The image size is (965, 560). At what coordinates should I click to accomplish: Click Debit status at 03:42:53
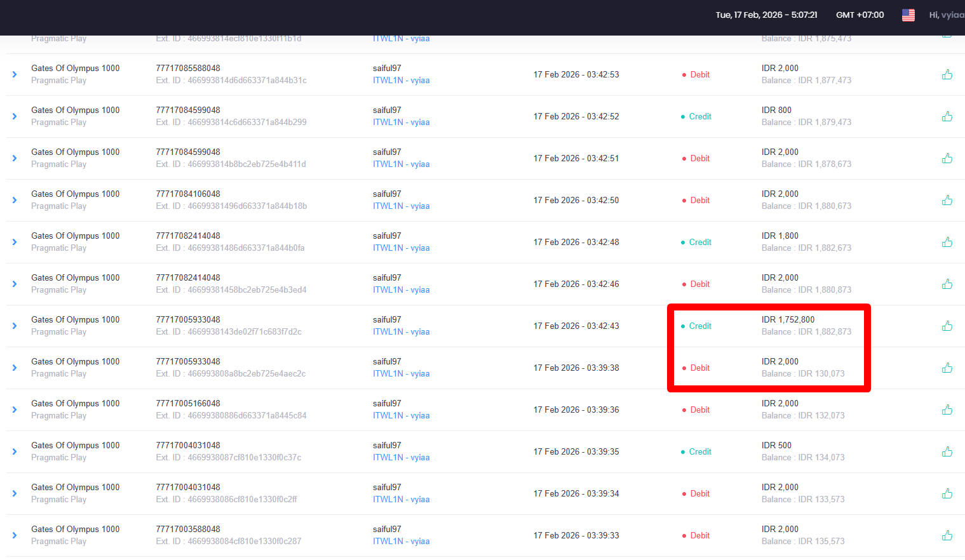696,74
